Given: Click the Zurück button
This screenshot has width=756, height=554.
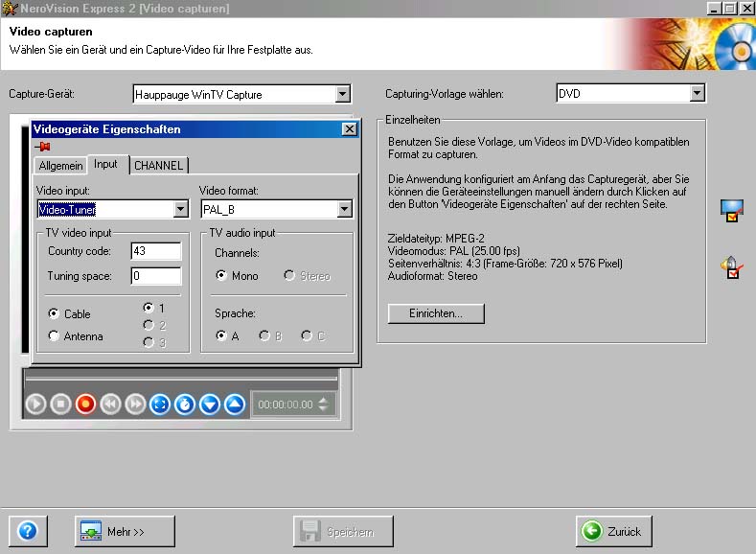Looking at the screenshot, I should (x=614, y=531).
